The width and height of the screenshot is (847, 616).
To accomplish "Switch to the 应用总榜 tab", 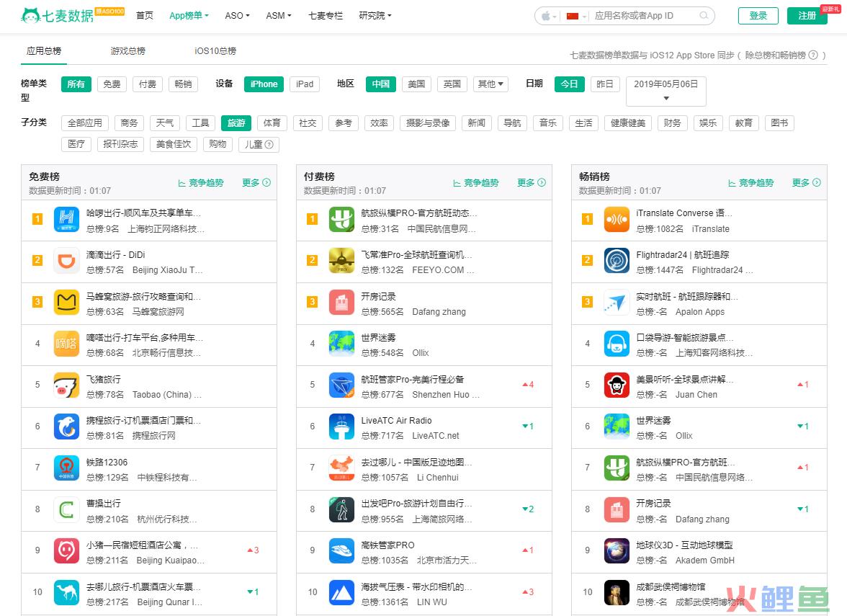I will point(44,50).
